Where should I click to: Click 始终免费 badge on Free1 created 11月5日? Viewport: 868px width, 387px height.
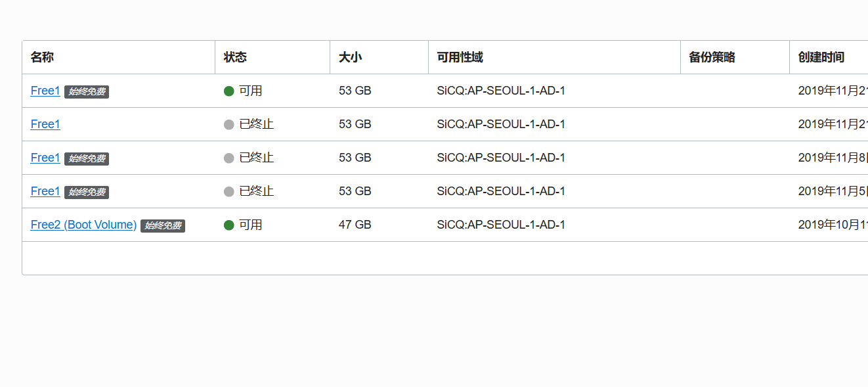pos(87,193)
